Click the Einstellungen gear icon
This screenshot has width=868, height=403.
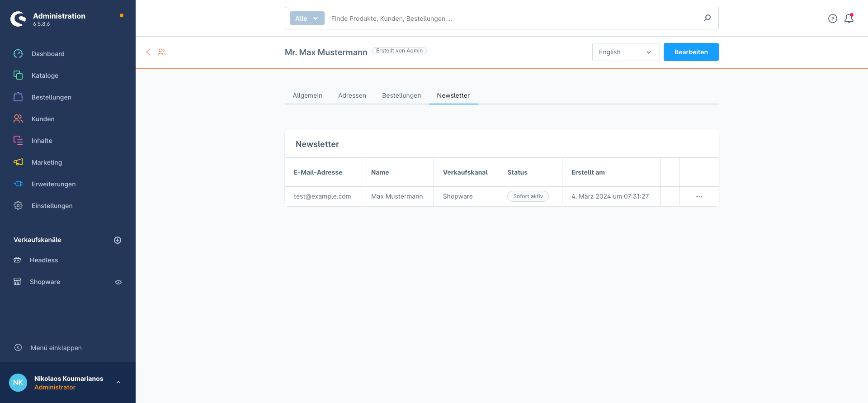coord(18,205)
